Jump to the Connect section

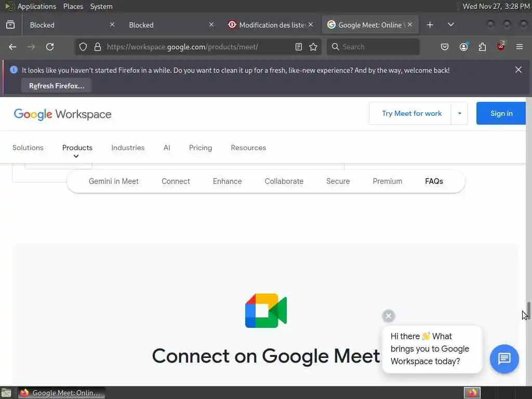(x=176, y=181)
